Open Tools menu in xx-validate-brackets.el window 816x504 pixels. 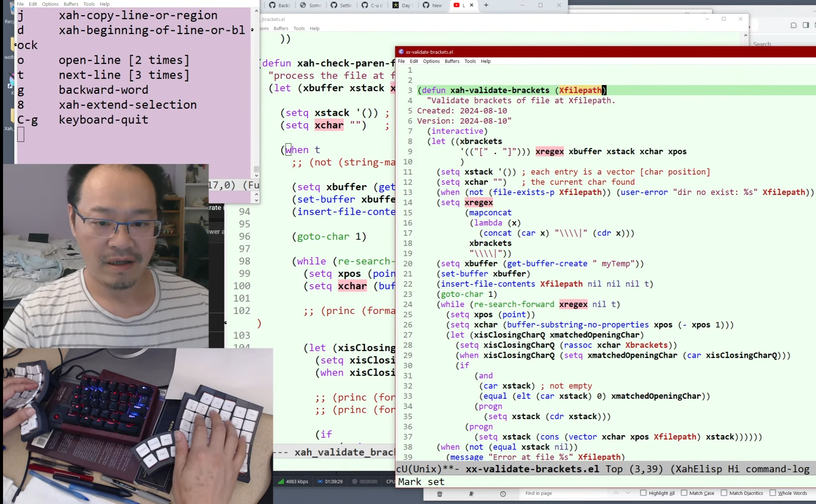(x=470, y=61)
